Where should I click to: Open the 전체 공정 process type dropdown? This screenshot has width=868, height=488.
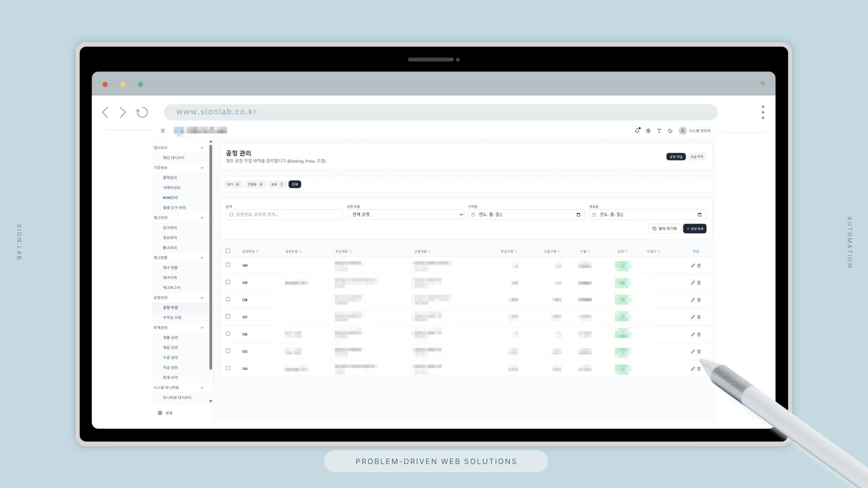point(406,215)
